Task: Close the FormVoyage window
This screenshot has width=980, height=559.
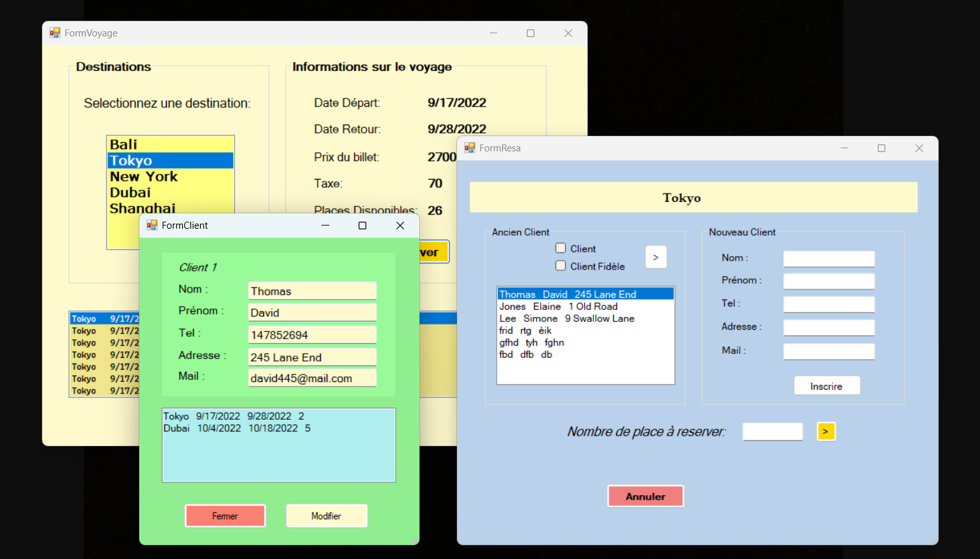Action: pos(568,33)
